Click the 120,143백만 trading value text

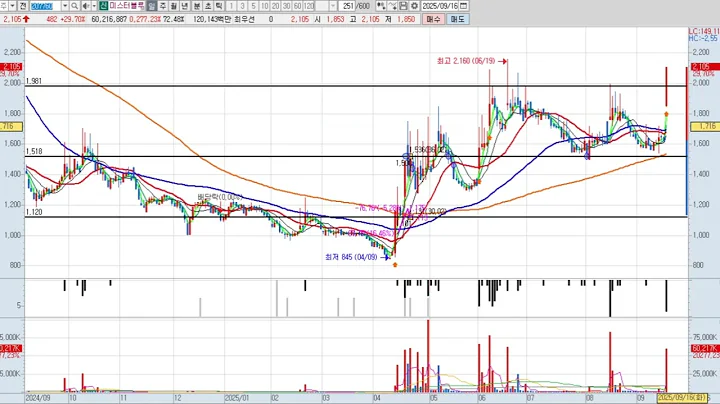click(x=212, y=19)
